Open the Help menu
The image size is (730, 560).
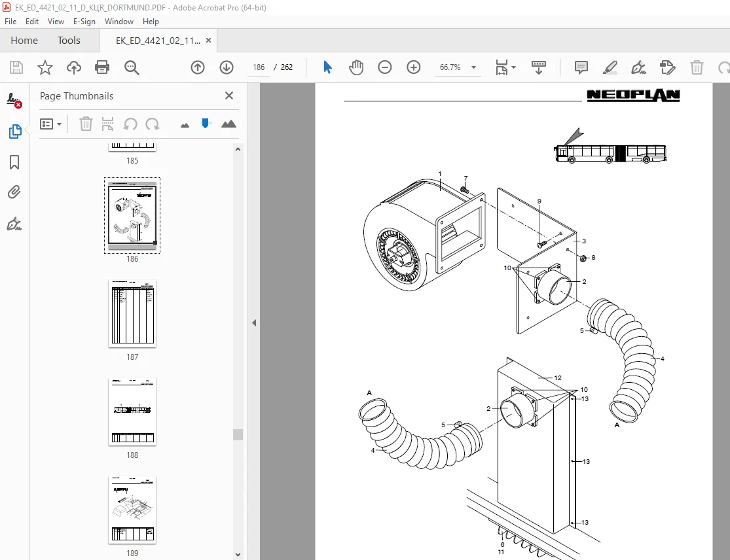[x=151, y=22]
